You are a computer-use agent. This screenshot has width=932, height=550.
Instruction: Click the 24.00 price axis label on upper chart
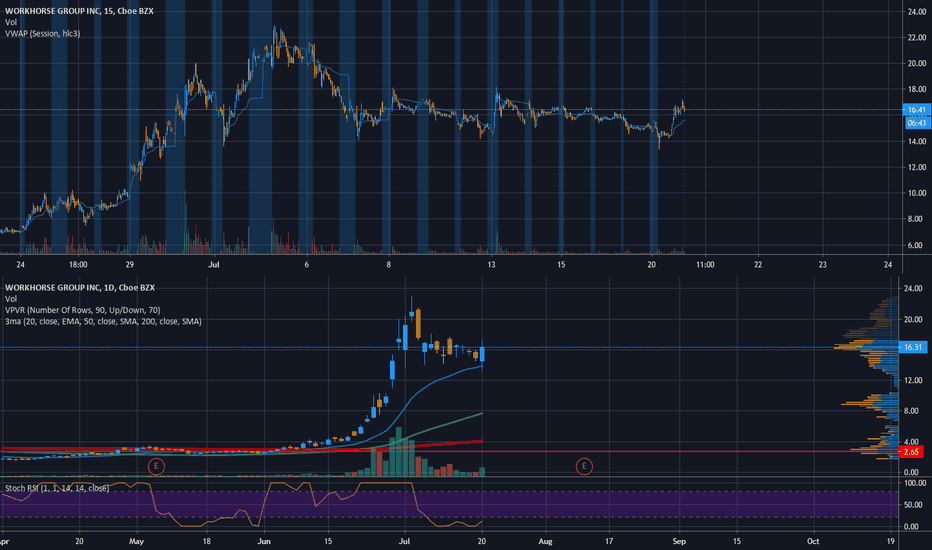917,11
